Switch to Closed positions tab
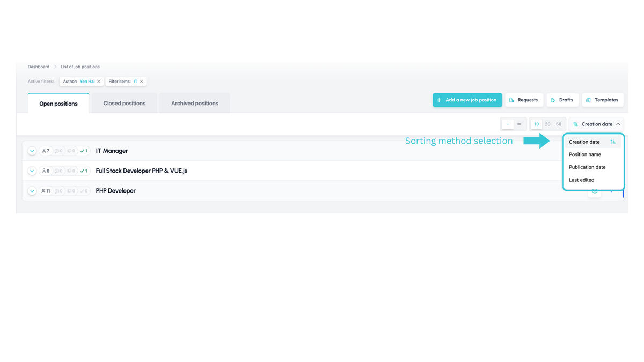The image size is (644, 362). click(x=125, y=104)
